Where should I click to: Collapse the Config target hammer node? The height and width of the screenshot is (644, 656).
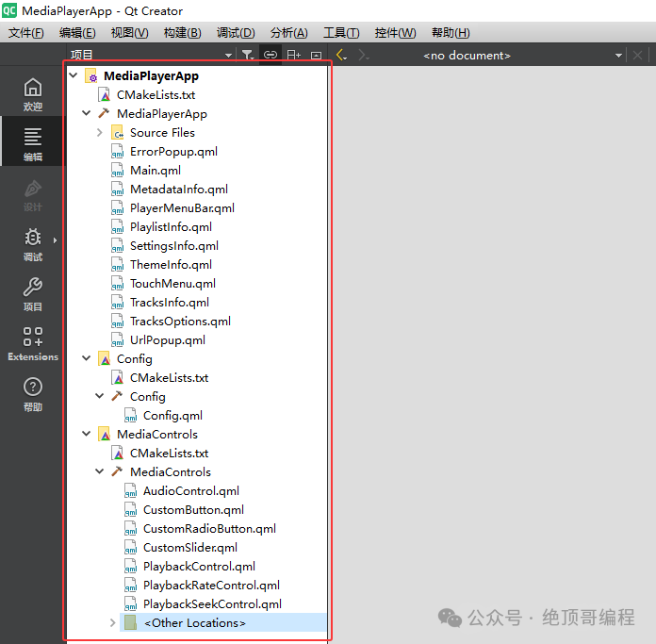100,396
